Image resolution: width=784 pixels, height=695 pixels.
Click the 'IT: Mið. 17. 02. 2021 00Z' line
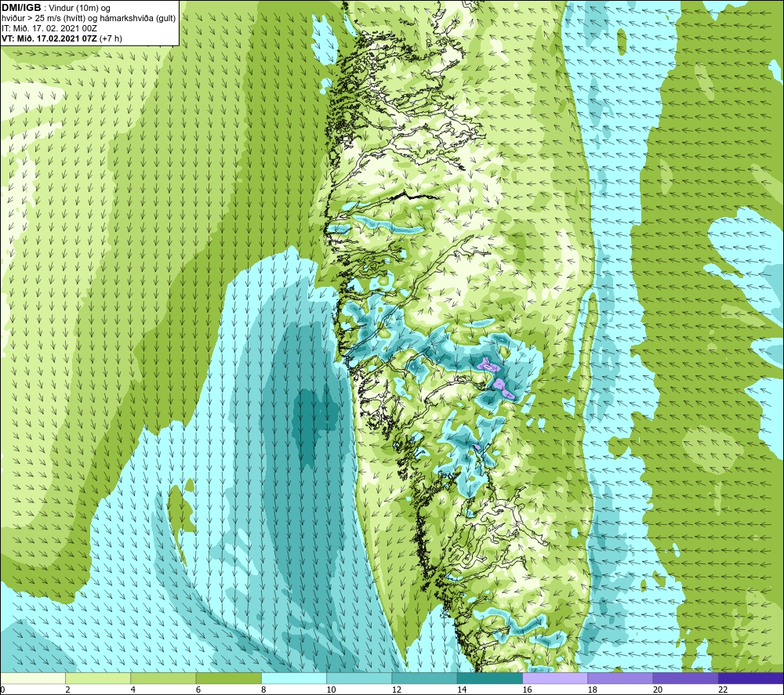(49, 28)
